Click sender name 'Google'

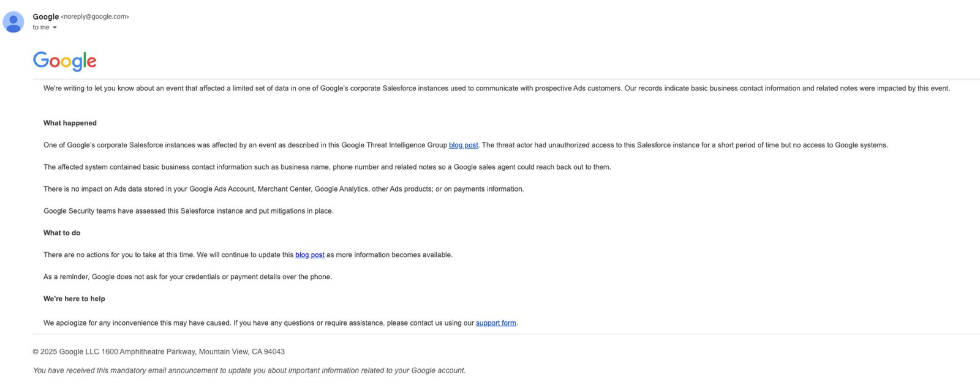pos(46,17)
